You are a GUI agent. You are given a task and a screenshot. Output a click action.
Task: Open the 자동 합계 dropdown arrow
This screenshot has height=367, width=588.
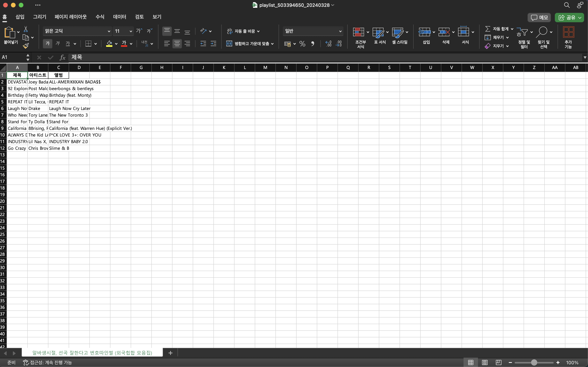click(x=512, y=29)
